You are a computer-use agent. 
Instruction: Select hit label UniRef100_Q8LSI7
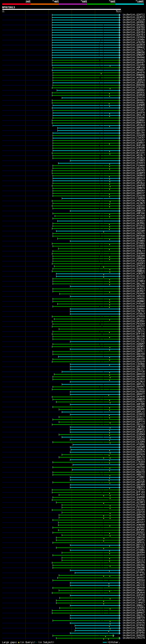(133, 369)
